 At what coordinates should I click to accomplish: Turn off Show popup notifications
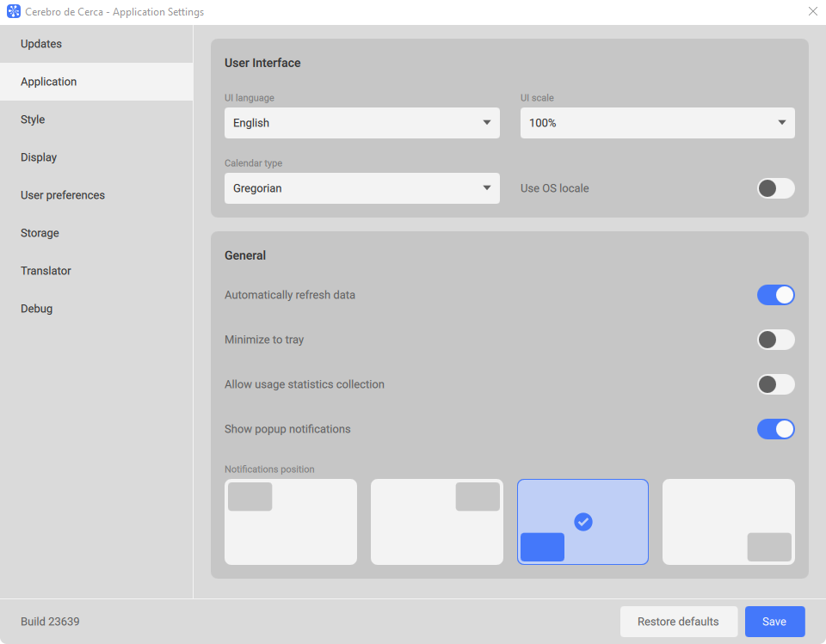[x=775, y=429]
